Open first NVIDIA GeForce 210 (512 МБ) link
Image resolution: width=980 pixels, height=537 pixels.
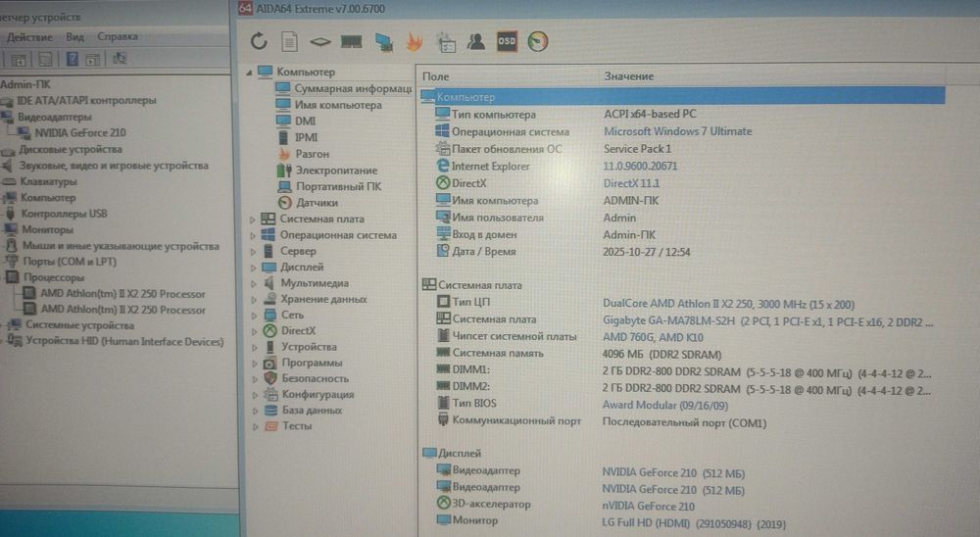673,473
